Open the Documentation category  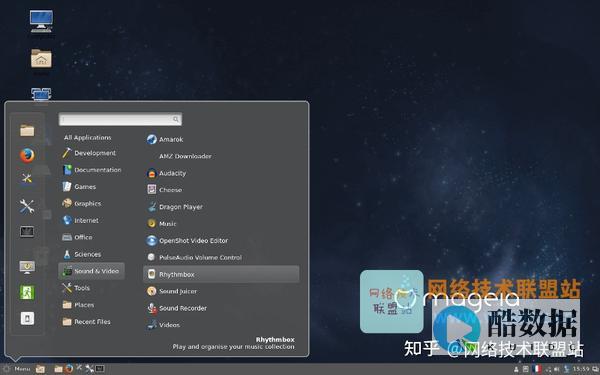click(92, 170)
